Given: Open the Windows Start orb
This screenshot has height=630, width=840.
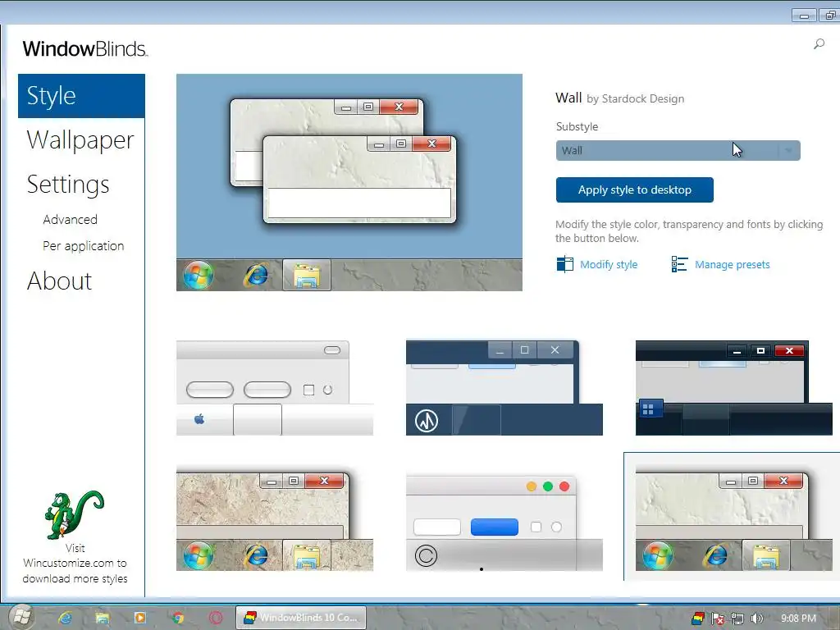Looking at the screenshot, I should [x=22, y=617].
